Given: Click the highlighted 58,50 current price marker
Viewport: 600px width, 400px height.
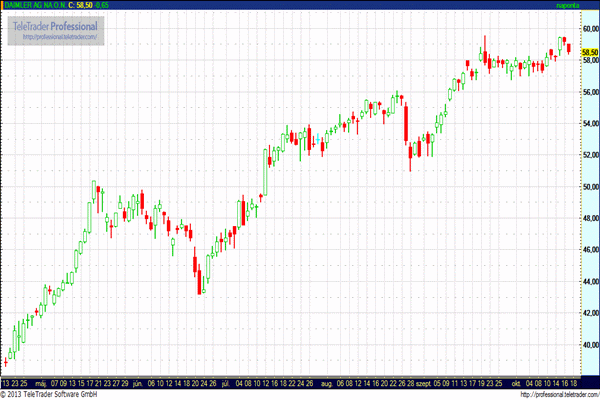Looking at the screenshot, I should click(588, 53).
